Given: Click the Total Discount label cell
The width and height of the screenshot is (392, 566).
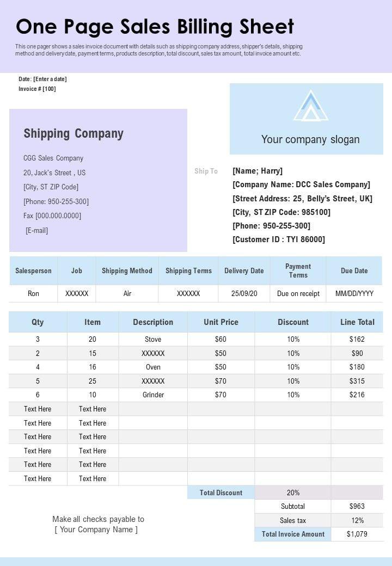Looking at the screenshot, I should [x=221, y=493].
